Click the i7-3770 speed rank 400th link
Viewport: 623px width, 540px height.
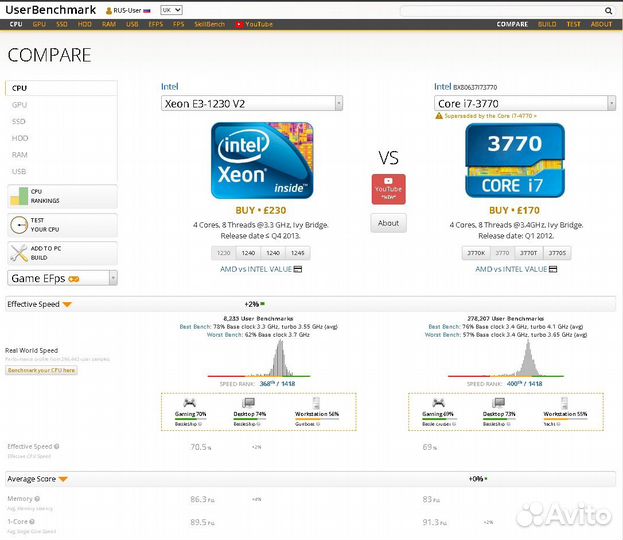tap(524, 384)
